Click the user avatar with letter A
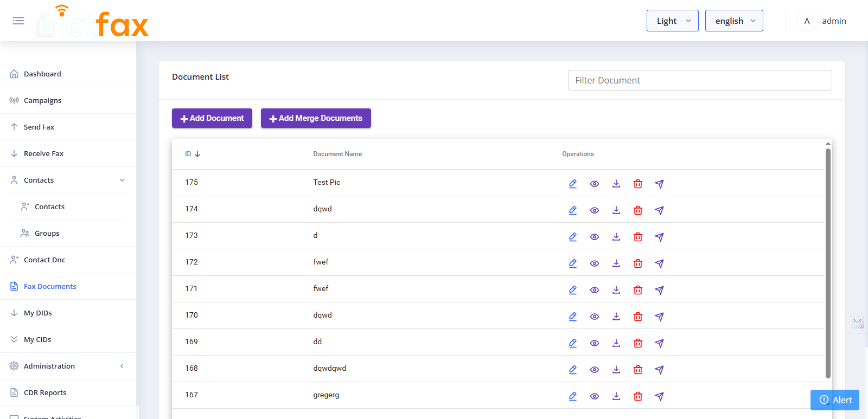This screenshot has width=868, height=419. (807, 21)
